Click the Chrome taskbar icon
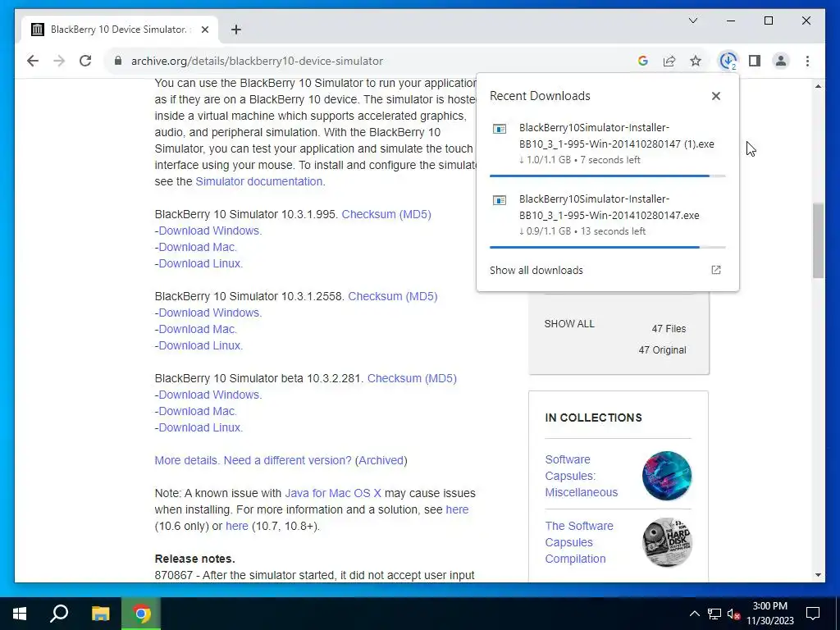 click(x=141, y=614)
